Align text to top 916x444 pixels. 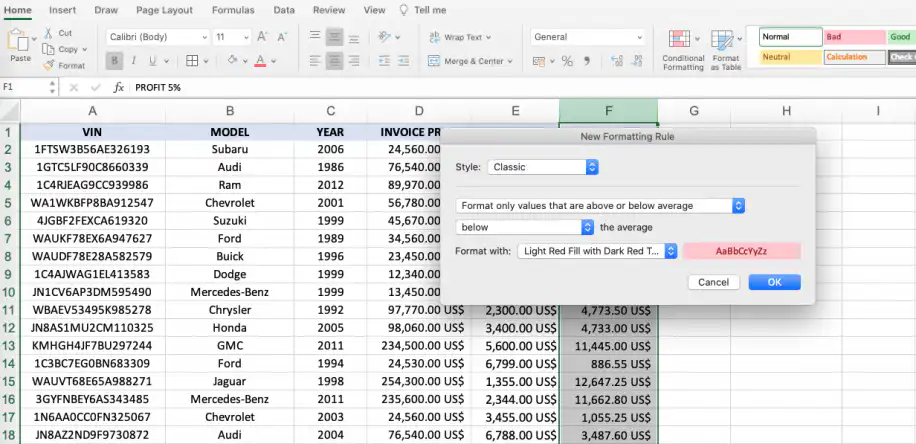coord(315,37)
